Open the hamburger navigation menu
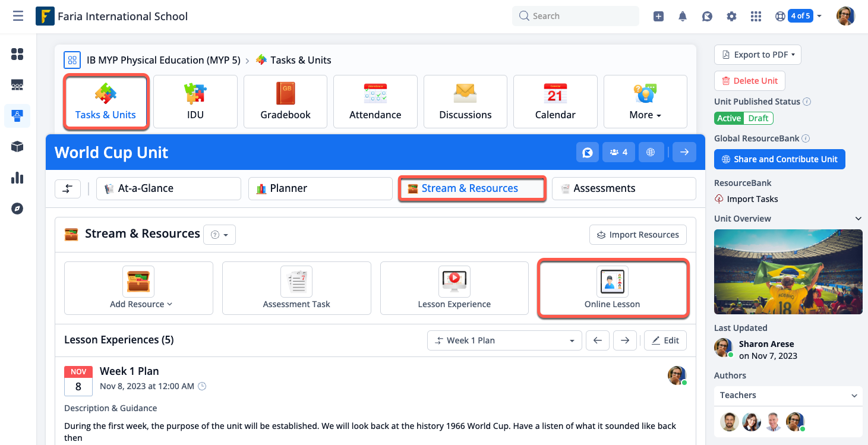The image size is (868, 445). coord(18,16)
